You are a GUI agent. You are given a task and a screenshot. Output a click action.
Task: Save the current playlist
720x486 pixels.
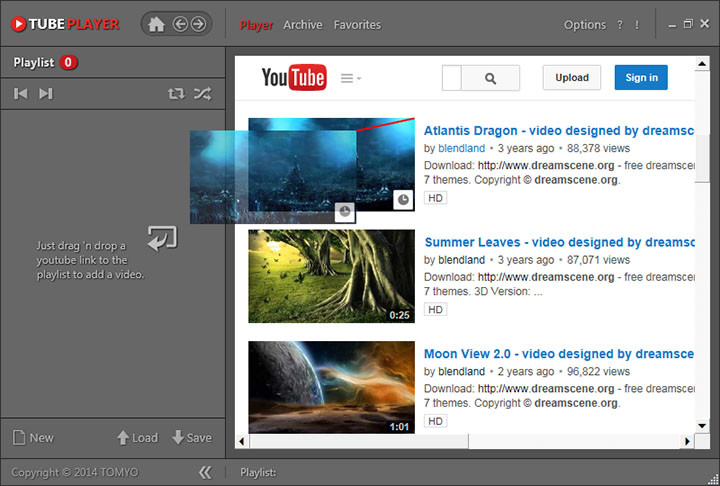192,438
